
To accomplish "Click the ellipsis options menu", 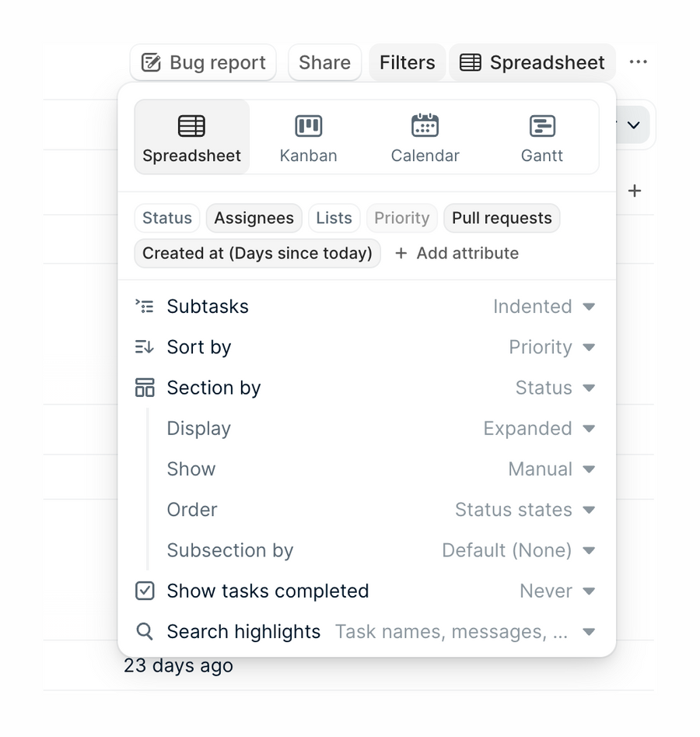I will [x=639, y=62].
